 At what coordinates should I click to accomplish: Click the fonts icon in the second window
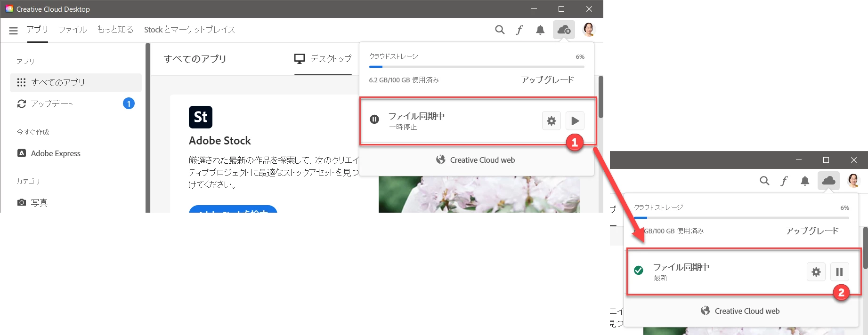784,181
